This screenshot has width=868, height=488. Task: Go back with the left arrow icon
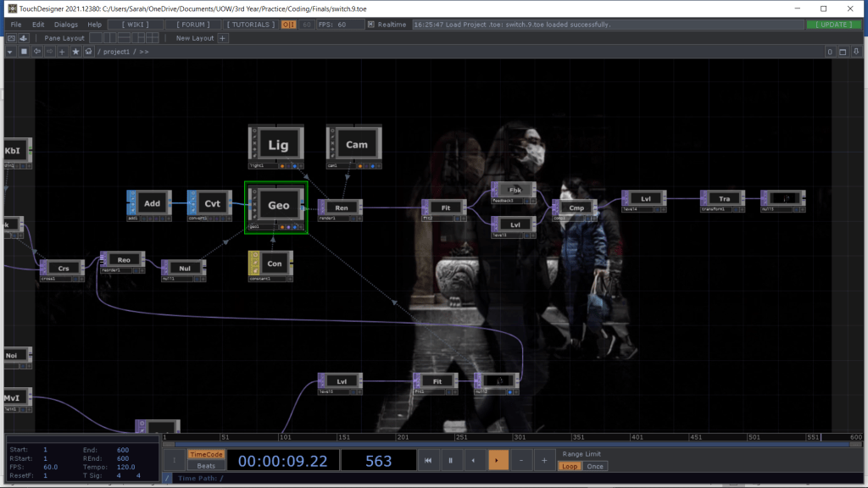(x=36, y=52)
